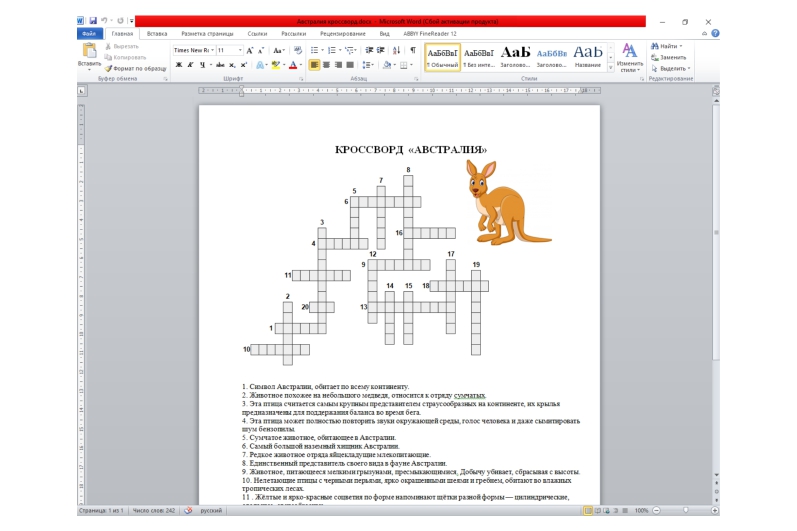Decrease font size with the smaller A
This screenshot has width=797, height=531.
(x=261, y=50)
